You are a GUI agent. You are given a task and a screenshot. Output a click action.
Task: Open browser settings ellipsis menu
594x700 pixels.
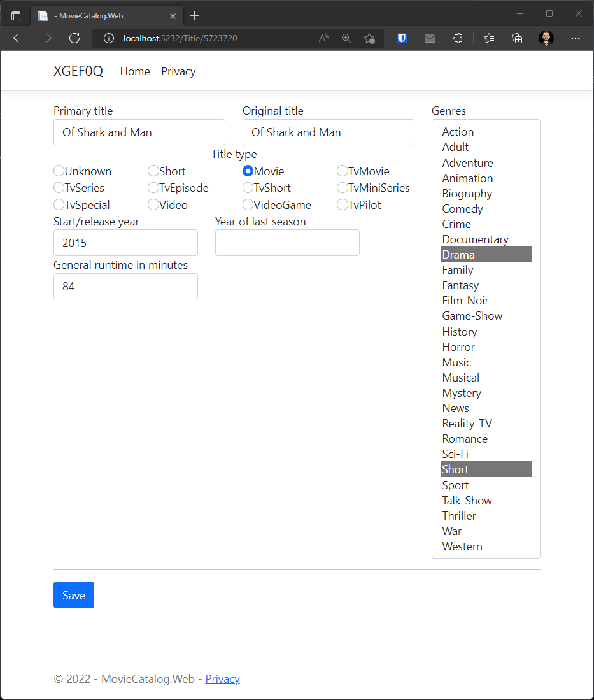point(576,38)
